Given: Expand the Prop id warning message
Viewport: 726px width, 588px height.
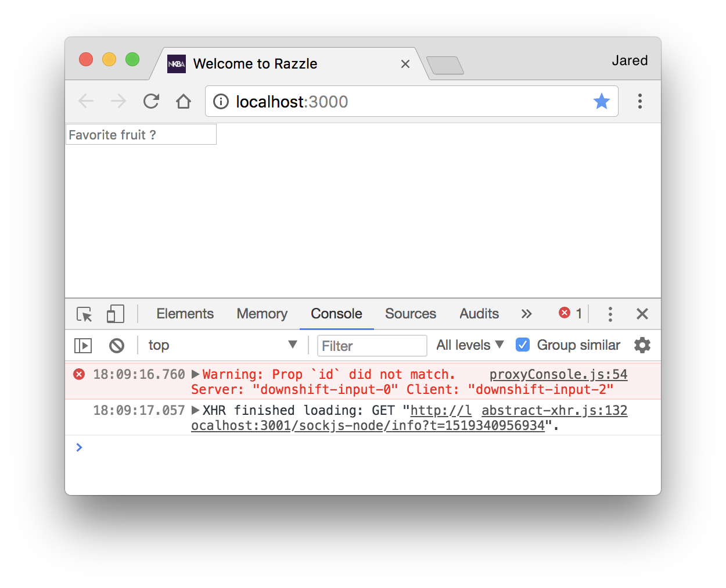Looking at the screenshot, I should 195,374.
